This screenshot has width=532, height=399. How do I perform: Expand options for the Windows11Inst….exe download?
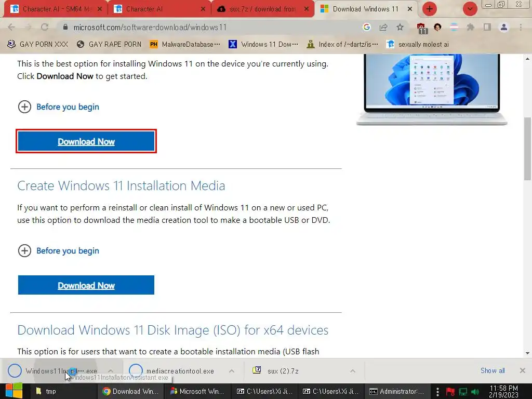[111, 371]
